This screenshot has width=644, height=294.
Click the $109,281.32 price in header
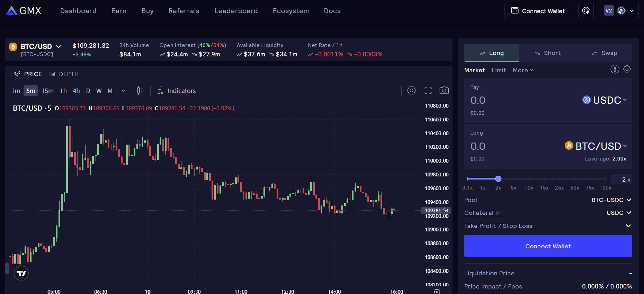(91, 46)
